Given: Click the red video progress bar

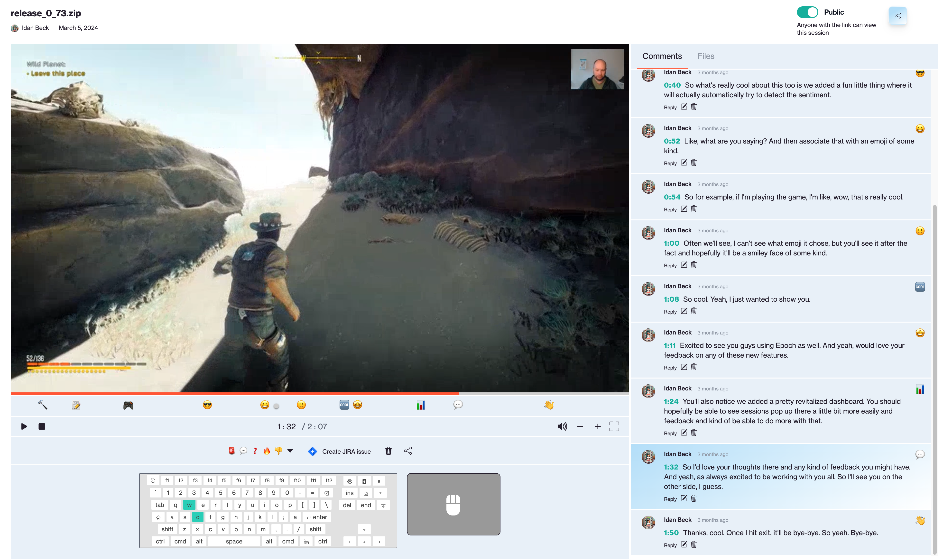Looking at the screenshot, I should click(x=234, y=394).
